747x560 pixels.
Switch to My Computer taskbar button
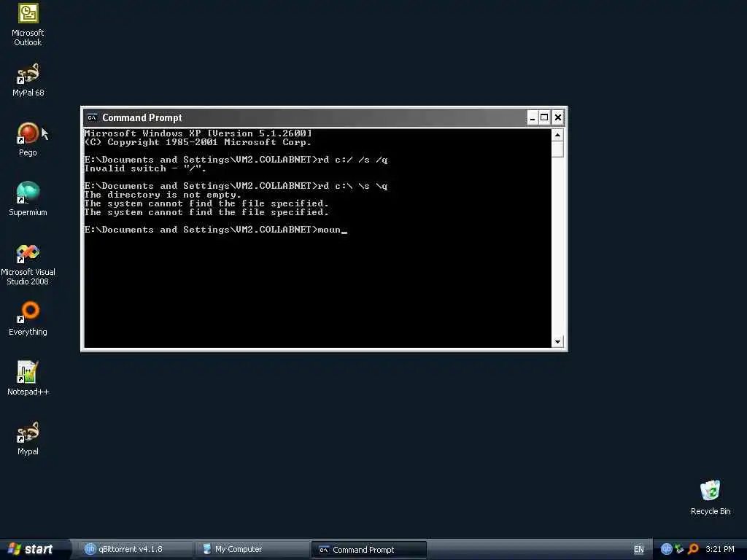pos(252,549)
